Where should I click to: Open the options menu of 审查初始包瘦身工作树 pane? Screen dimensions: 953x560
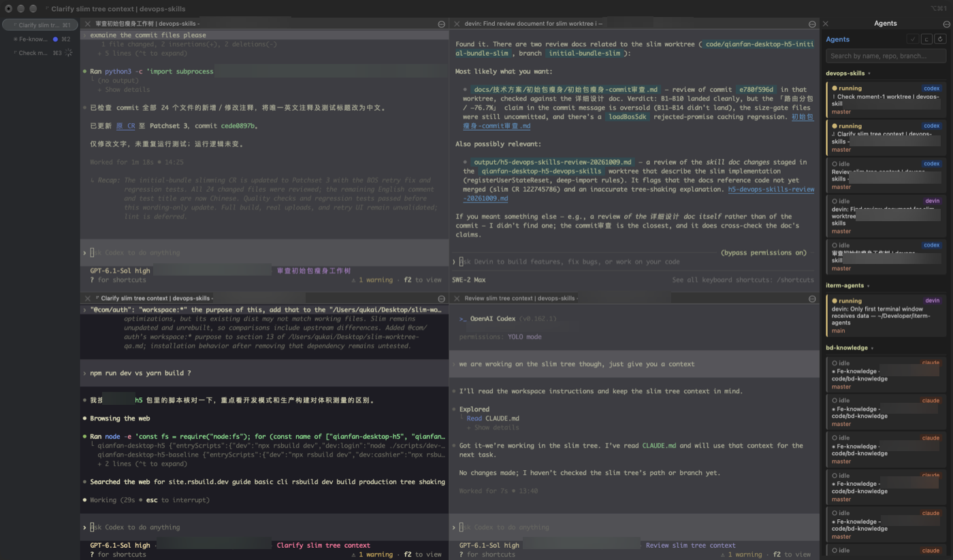coord(441,24)
